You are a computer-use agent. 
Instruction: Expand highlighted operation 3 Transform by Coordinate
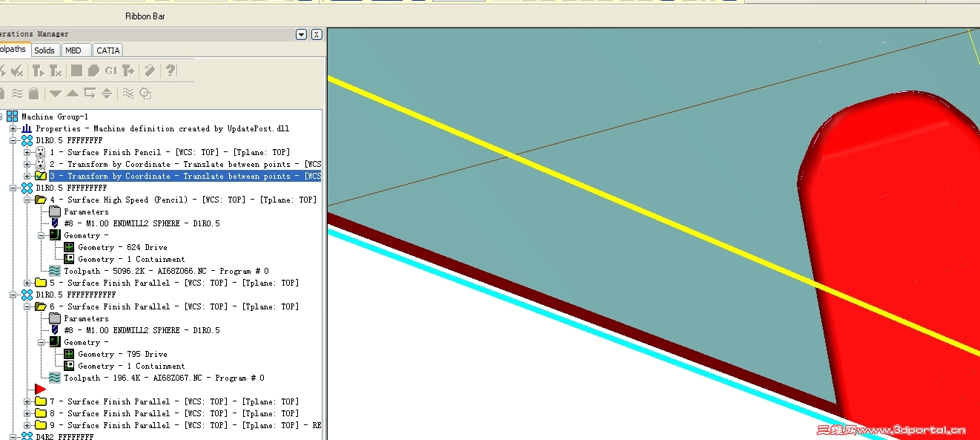27,176
